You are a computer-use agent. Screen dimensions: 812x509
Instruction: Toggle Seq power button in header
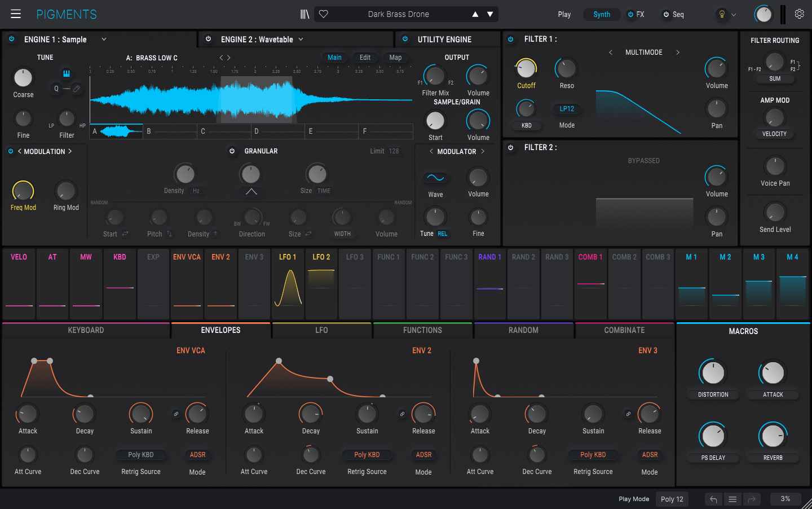[666, 15]
